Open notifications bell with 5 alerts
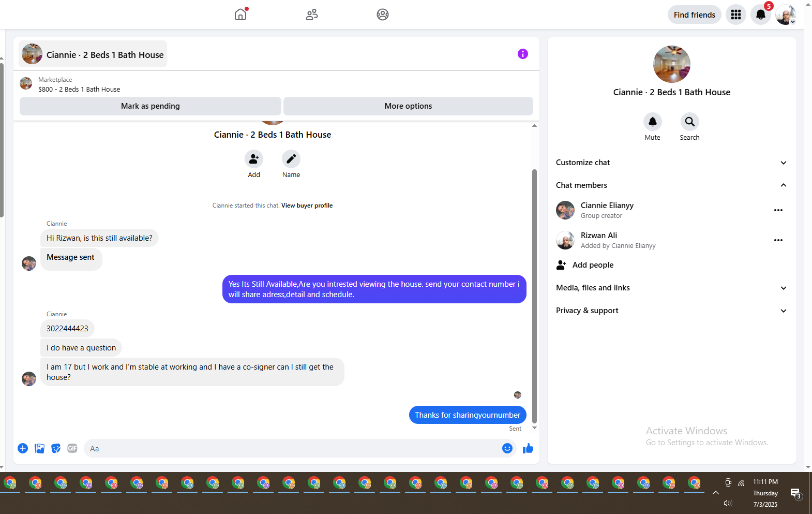Viewport: 812px width, 514px height. pos(761,14)
